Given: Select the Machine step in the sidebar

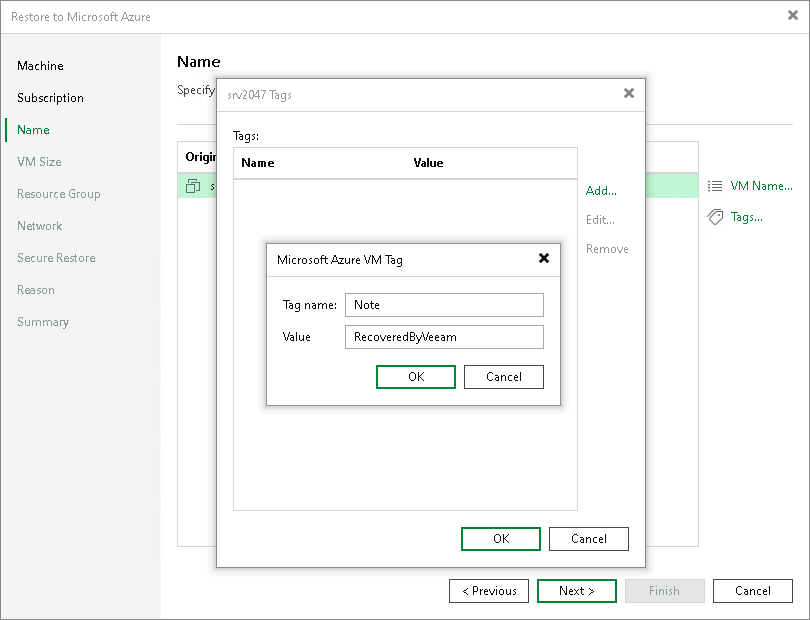Looking at the screenshot, I should click(x=40, y=66).
